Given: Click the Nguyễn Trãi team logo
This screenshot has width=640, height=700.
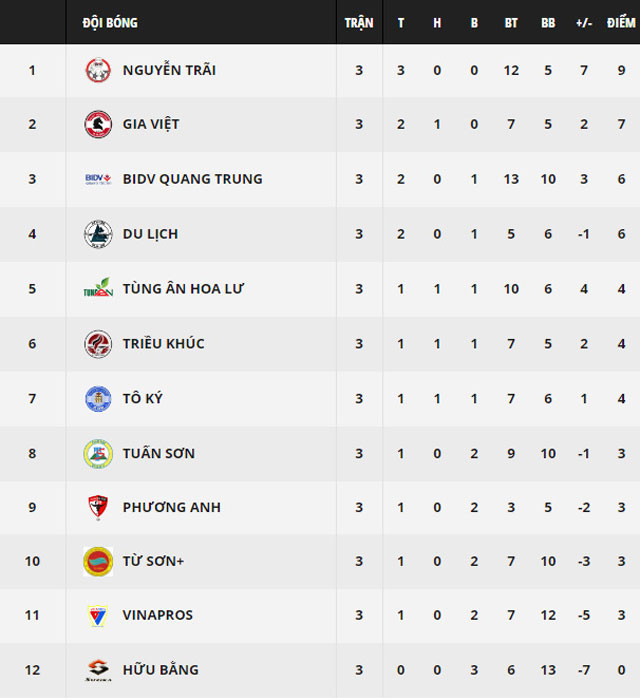Looking at the screenshot, I should tap(97, 70).
